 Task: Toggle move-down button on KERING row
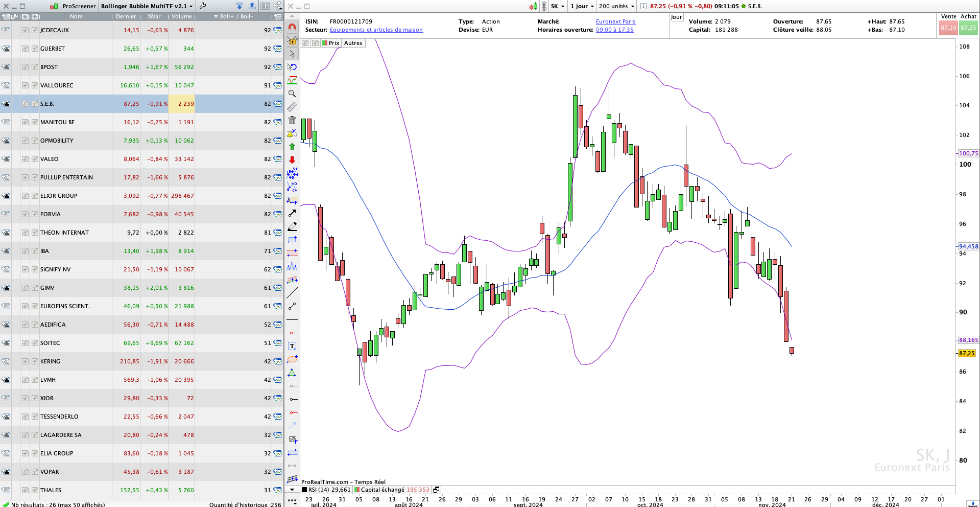point(25,361)
